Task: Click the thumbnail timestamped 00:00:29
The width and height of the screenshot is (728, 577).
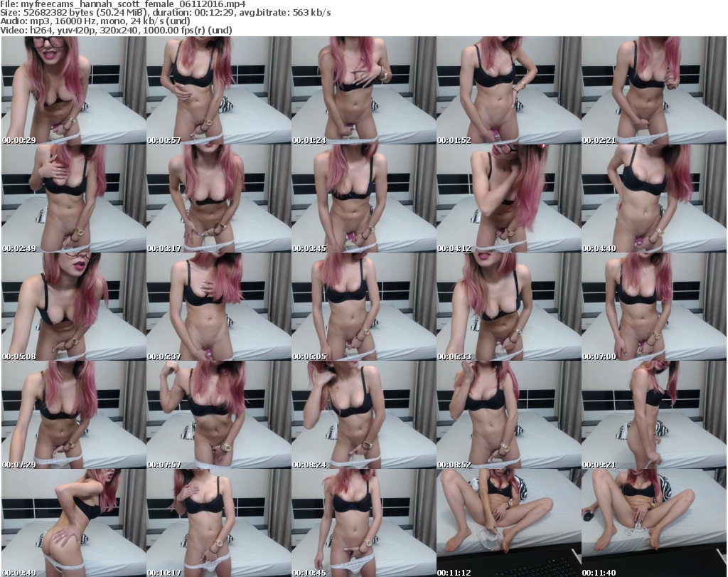Action: [73, 90]
